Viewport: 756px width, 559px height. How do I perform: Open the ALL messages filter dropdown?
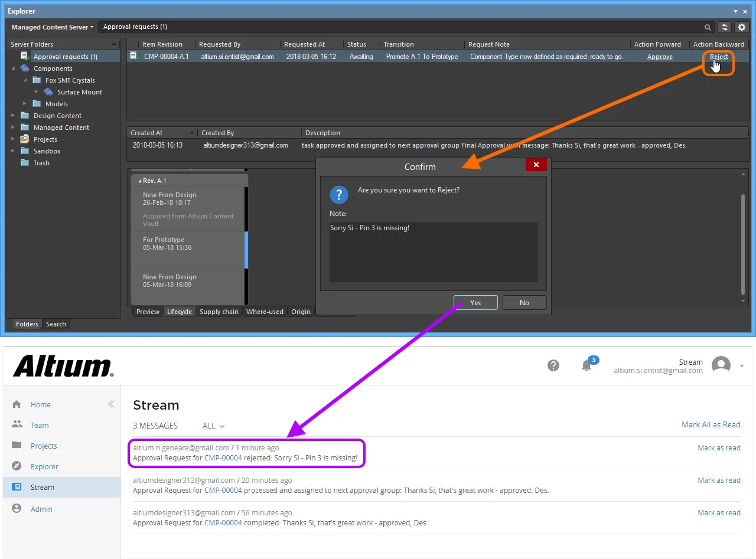[x=213, y=426]
